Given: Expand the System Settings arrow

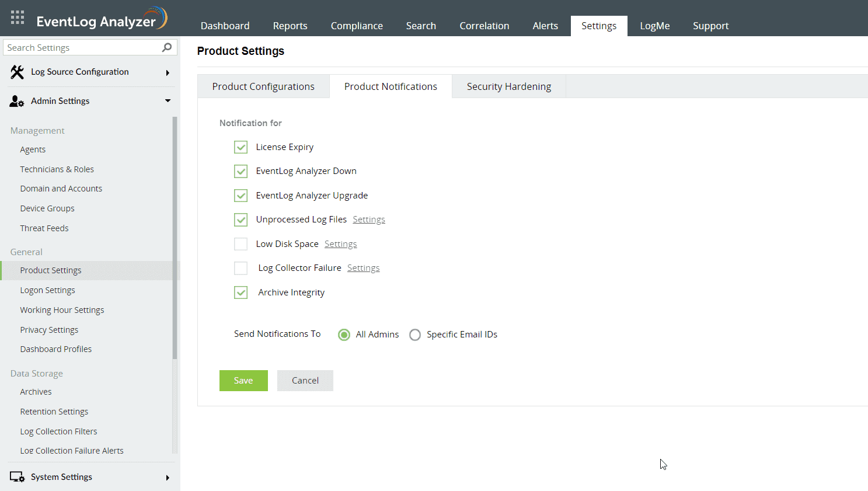Looking at the screenshot, I should pyautogui.click(x=168, y=478).
